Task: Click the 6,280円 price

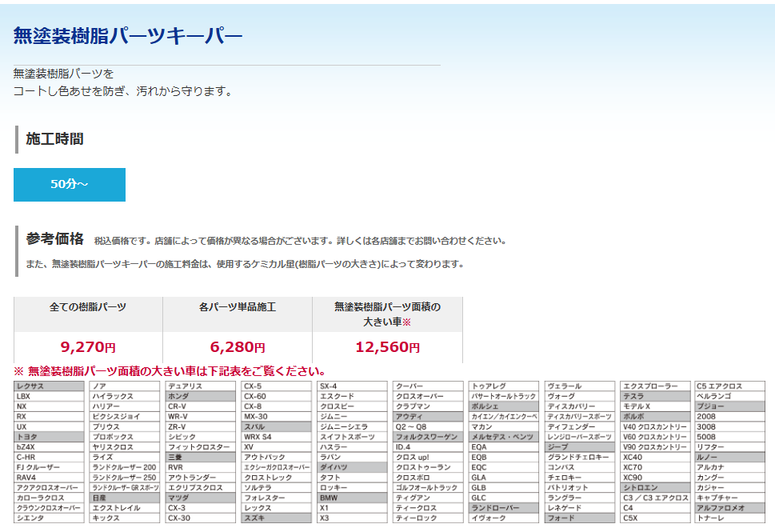Action: (238, 347)
